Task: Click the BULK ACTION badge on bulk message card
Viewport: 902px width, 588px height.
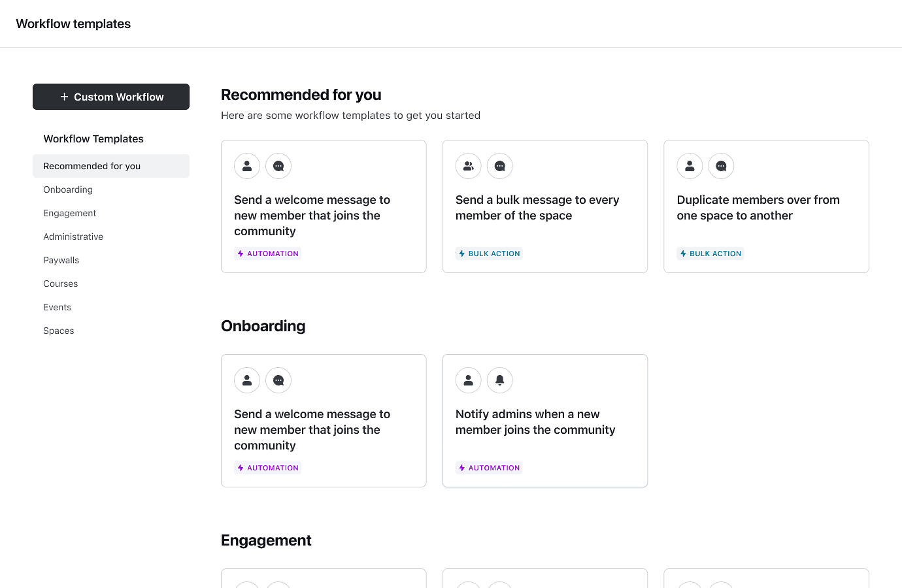Action: pos(489,253)
